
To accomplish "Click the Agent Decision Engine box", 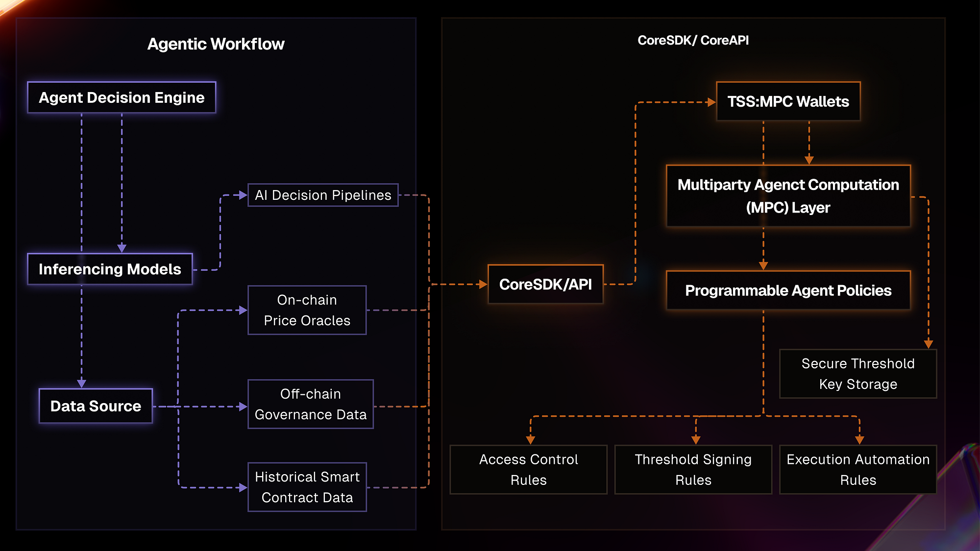I will tap(122, 97).
